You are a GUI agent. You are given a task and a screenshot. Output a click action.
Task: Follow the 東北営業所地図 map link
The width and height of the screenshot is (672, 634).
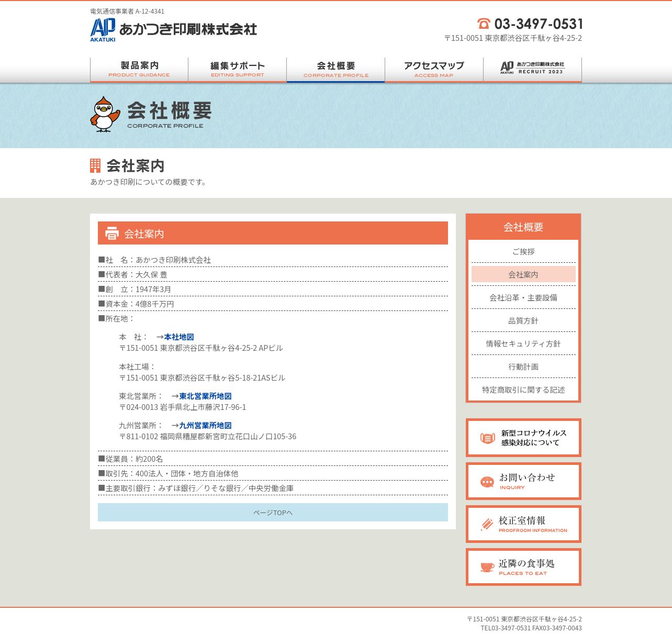[x=205, y=396]
